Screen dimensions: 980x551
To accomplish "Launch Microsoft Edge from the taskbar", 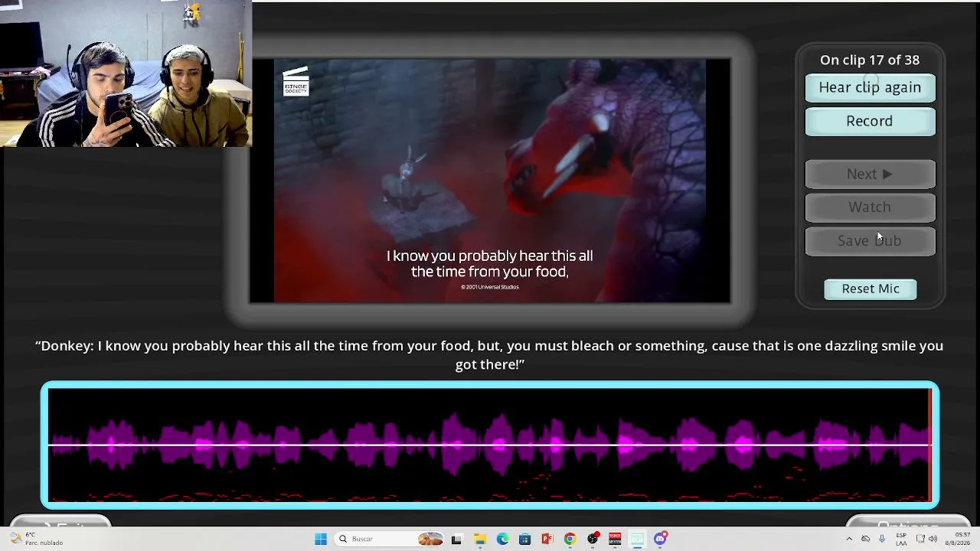I will [x=502, y=539].
